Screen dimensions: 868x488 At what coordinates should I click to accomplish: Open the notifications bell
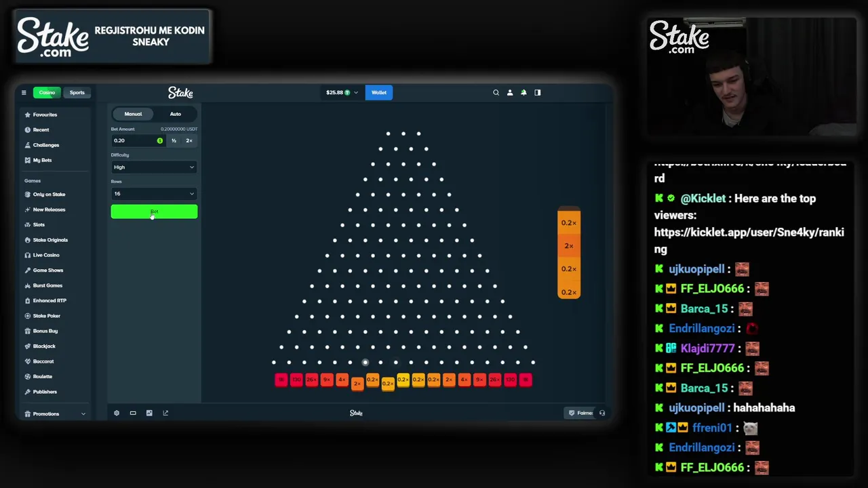[x=524, y=92]
